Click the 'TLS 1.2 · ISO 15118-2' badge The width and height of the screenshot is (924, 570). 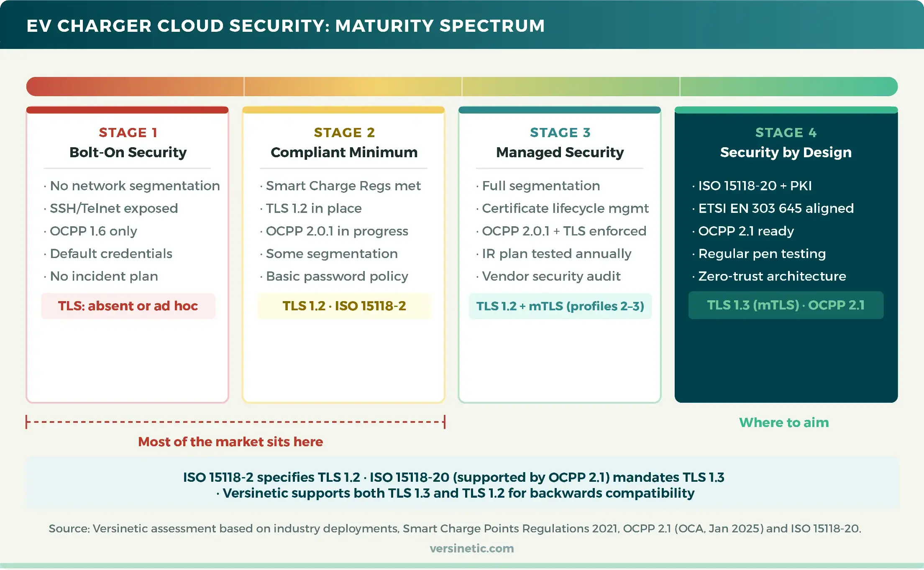(x=344, y=306)
